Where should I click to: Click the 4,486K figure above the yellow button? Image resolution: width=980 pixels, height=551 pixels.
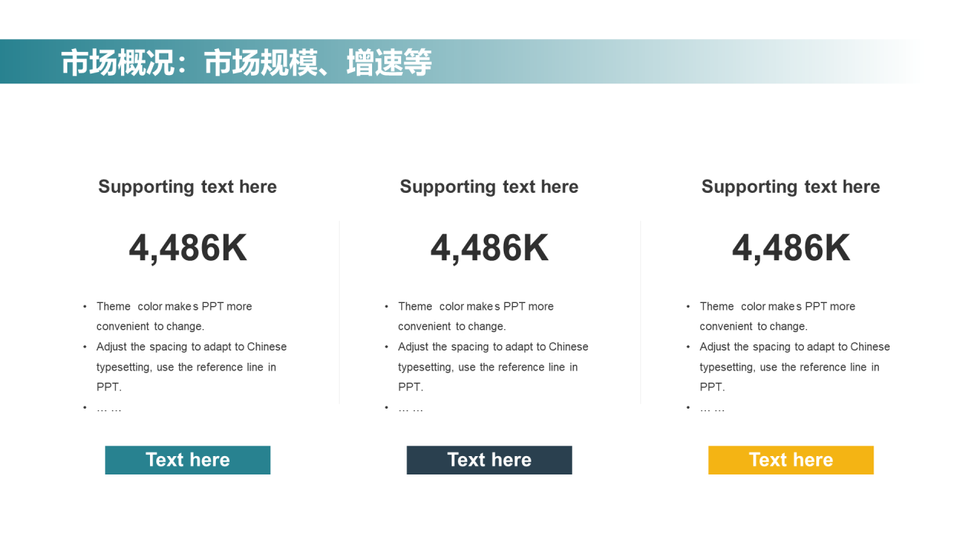click(791, 248)
